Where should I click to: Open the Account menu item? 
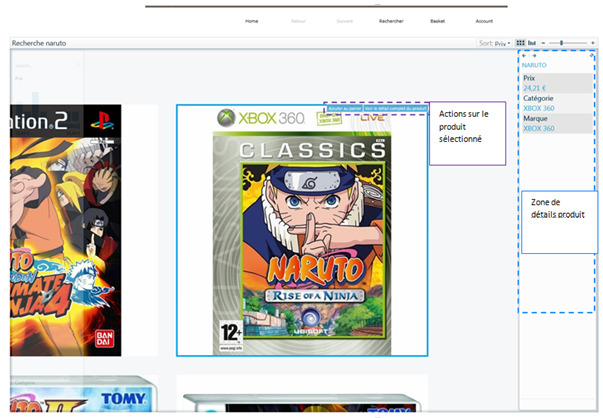[484, 21]
